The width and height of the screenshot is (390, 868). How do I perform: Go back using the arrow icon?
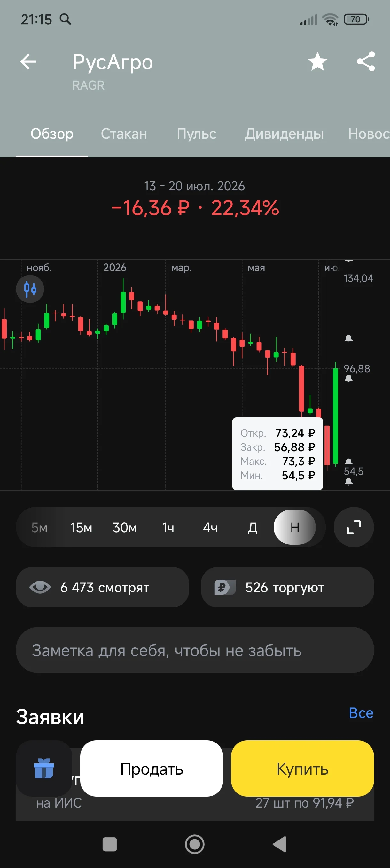pos(28,62)
